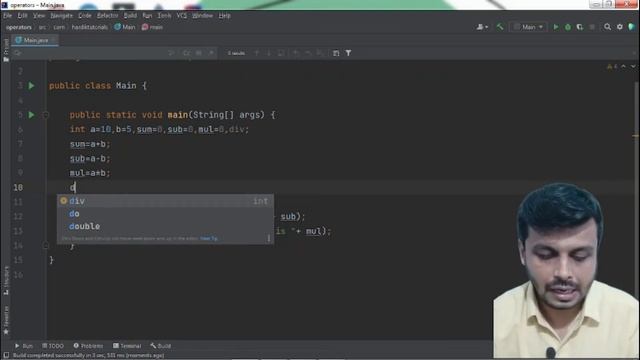
Task: Open the Terminal tool window
Action: (127, 346)
